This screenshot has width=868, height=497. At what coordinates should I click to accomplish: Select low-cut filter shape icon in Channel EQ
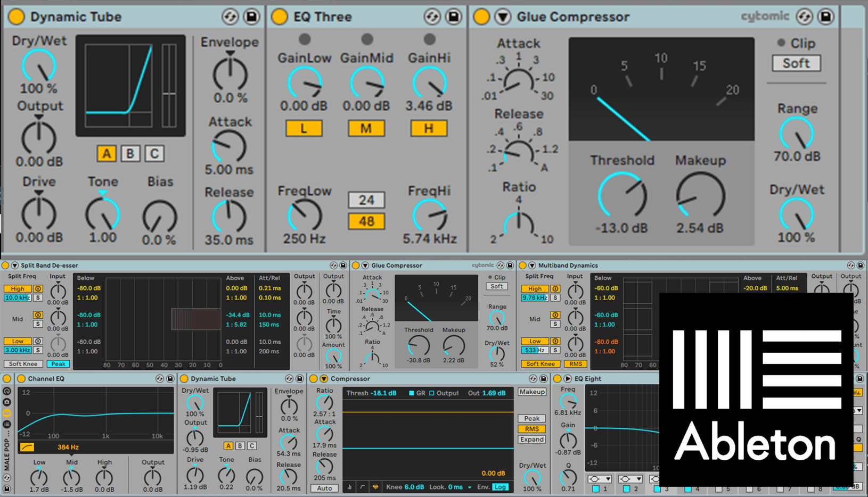pyautogui.click(x=27, y=448)
